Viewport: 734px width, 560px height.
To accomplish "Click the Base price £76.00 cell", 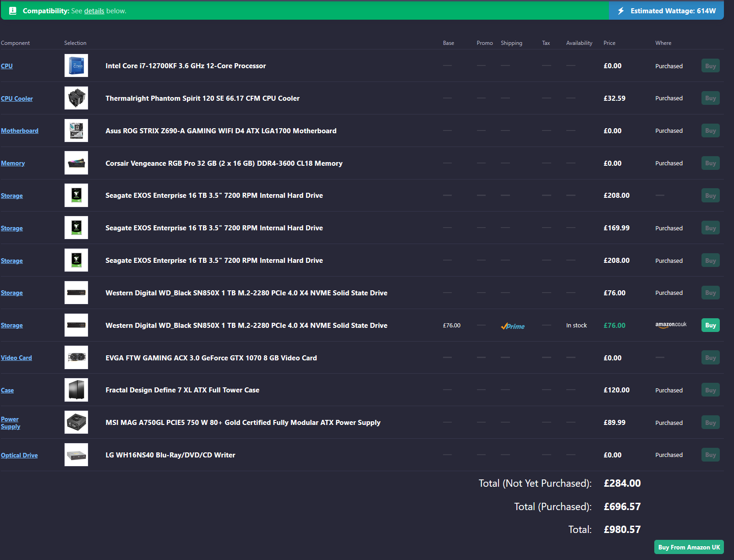I will pos(452,326).
